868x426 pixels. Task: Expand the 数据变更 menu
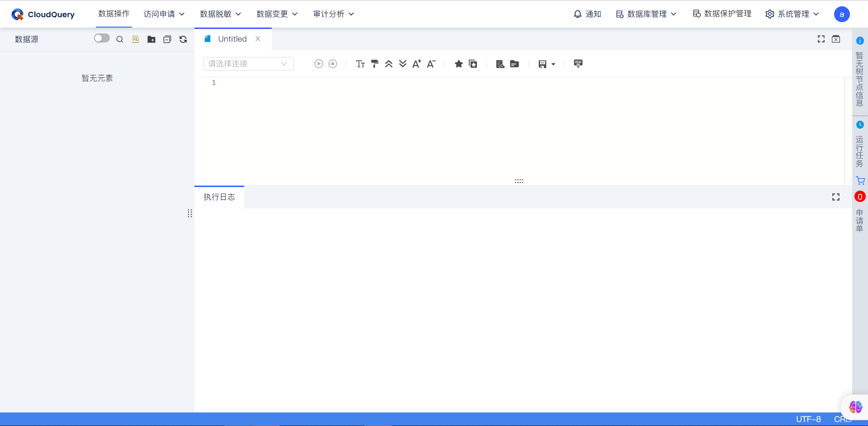277,14
